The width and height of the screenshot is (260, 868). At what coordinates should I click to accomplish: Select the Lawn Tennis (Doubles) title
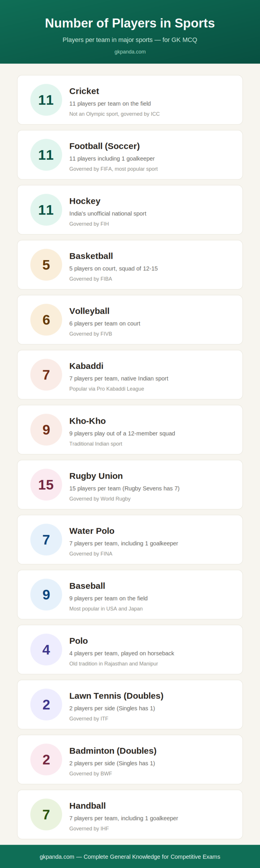click(x=116, y=695)
